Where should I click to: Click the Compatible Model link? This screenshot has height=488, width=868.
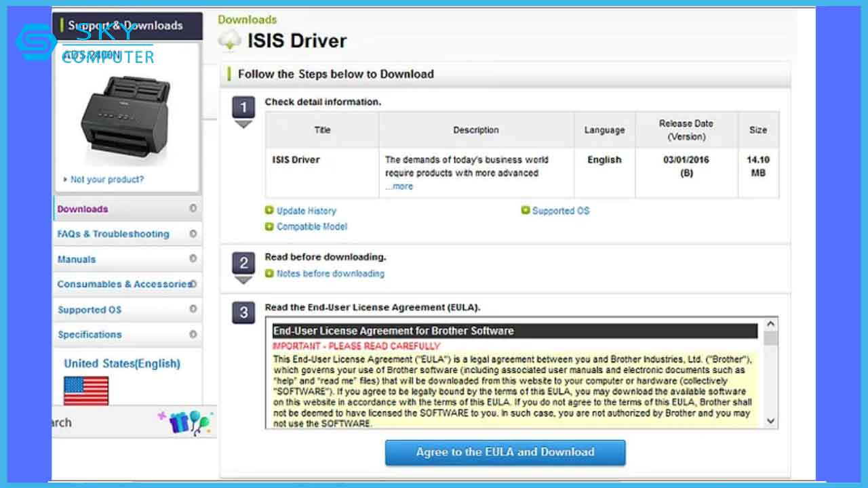(x=312, y=226)
